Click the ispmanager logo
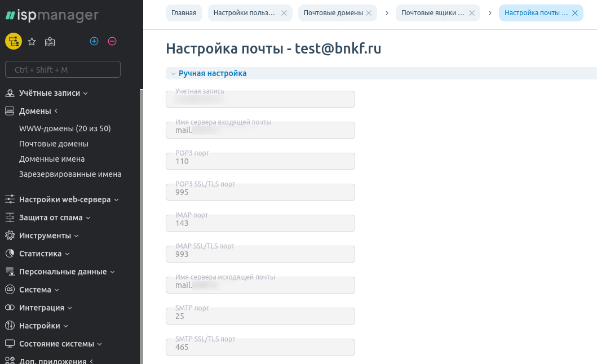Screen dimensions: 597x364 [52, 16]
